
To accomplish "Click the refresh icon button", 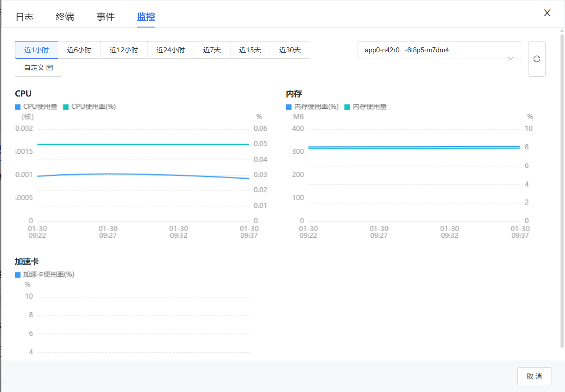I will tap(537, 59).
